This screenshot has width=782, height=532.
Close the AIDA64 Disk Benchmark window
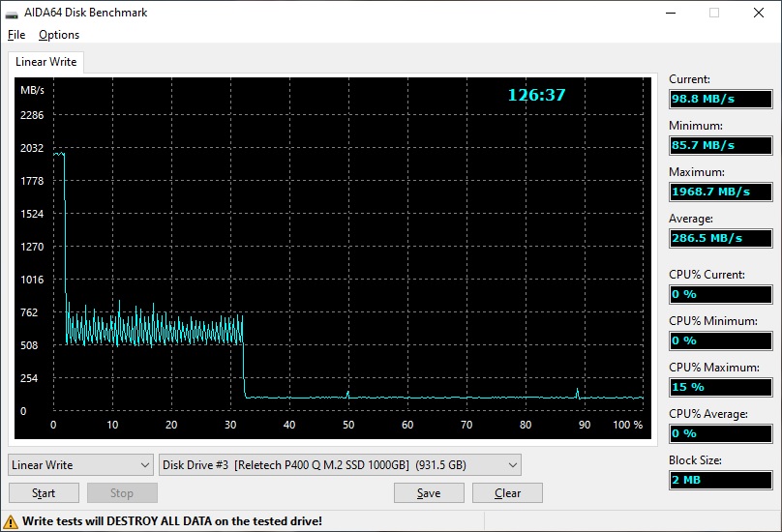[x=759, y=13]
